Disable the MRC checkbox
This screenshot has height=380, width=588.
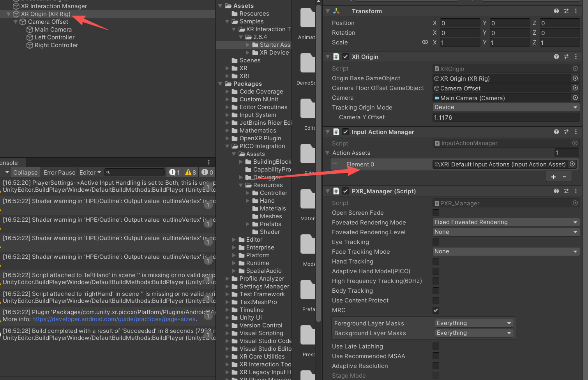(x=435, y=310)
